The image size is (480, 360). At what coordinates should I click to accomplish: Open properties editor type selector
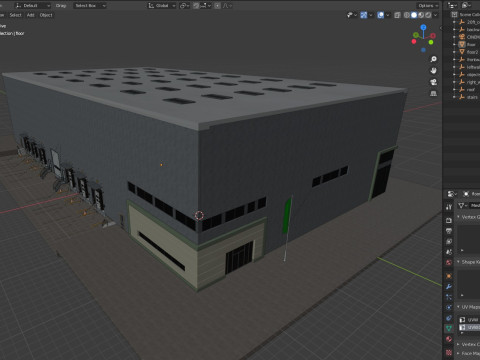[x=452, y=194]
